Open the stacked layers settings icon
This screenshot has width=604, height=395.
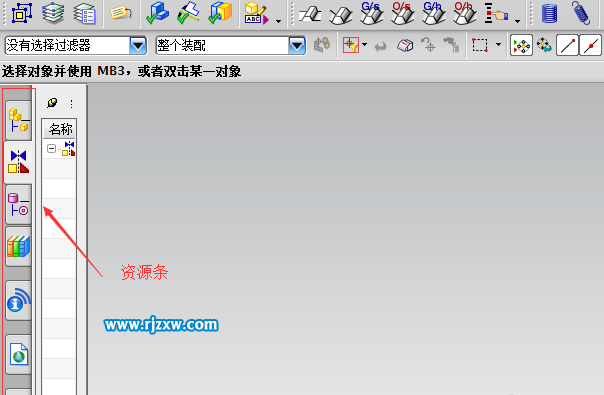(x=53, y=13)
